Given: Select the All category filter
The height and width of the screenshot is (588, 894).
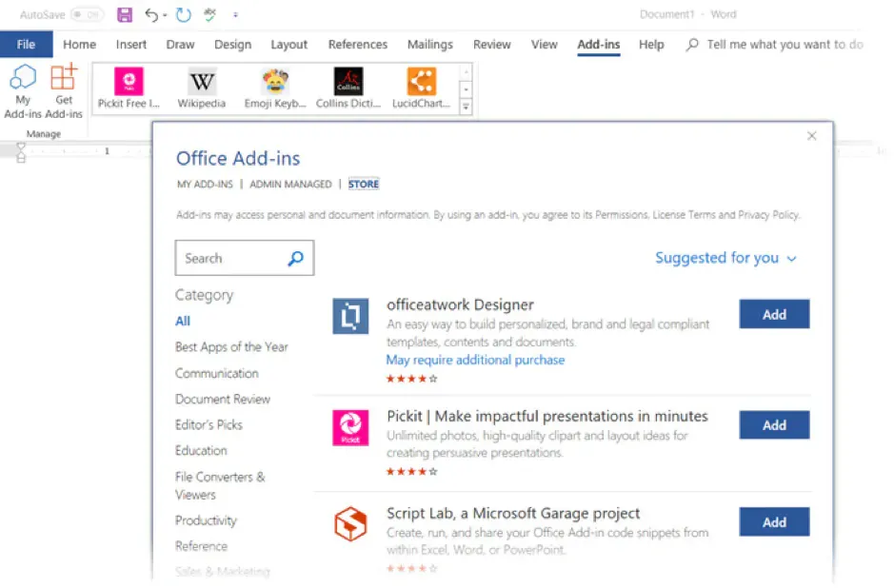Looking at the screenshot, I should pyautogui.click(x=182, y=321).
